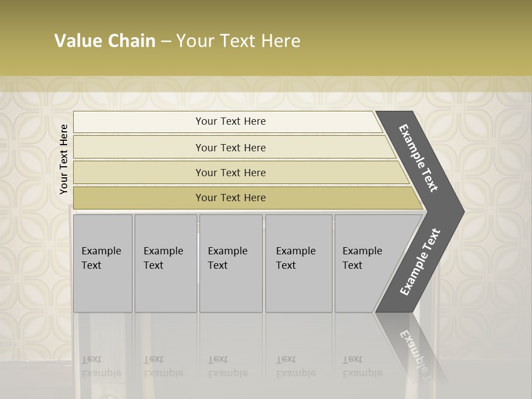Select the fourth "Example Text" box from left
Image resolution: width=532 pixels, height=399 pixels.
(298, 263)
